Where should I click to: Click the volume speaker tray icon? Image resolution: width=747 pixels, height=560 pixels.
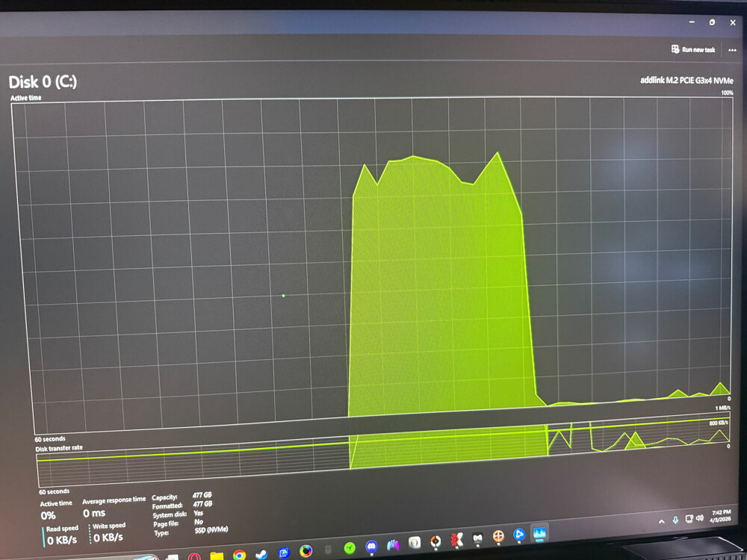(699, 517)
